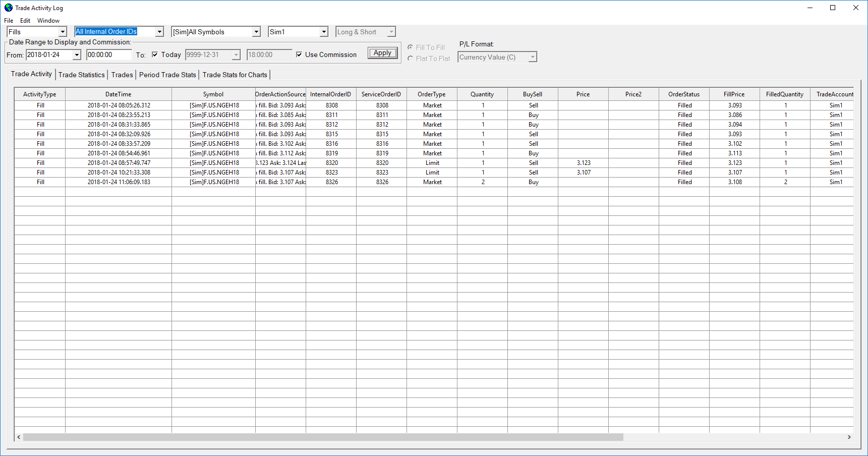Click the Apply button
This screenshot has height=456, width=868.
(383, 53)
